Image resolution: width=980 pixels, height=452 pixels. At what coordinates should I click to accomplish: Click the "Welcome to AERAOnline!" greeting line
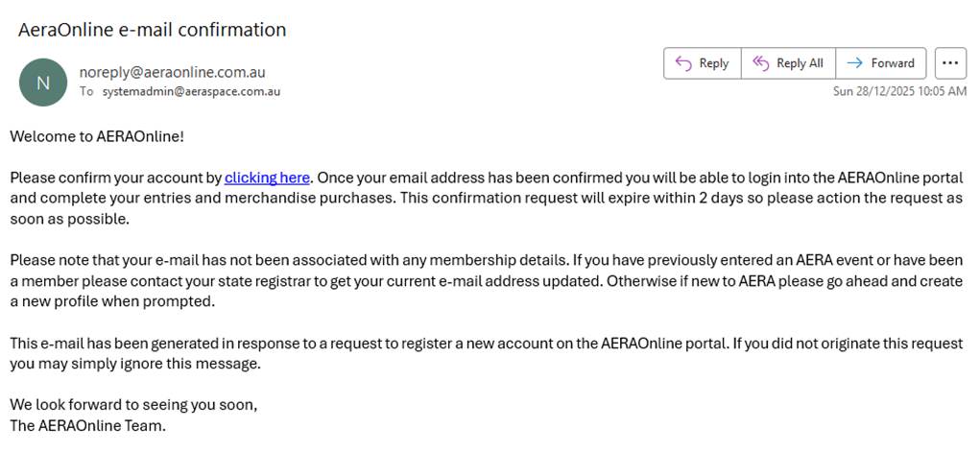pos(97,136)
